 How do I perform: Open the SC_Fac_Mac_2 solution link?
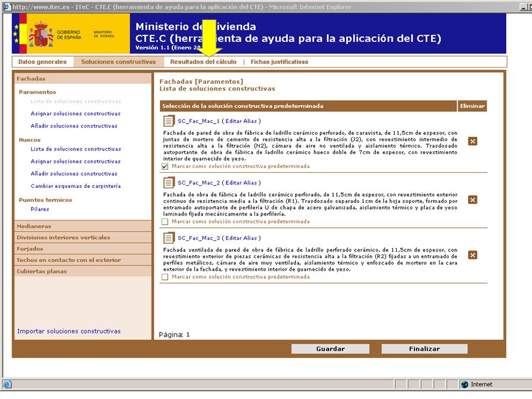(198, 182)
